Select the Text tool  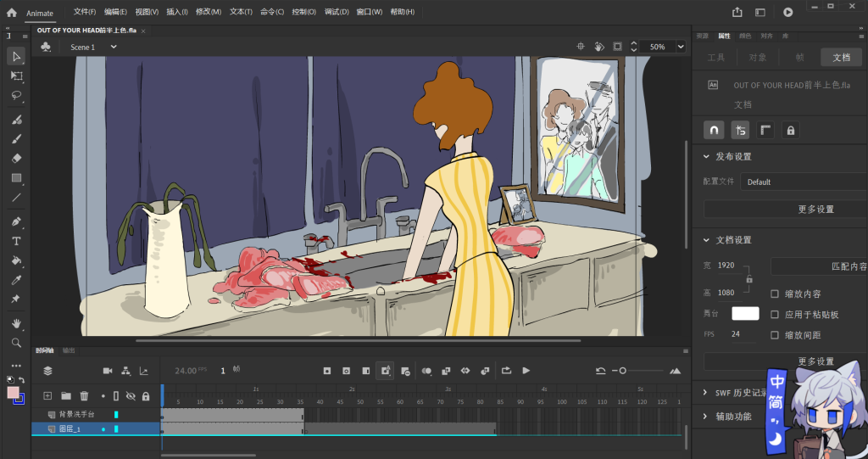pos(16,241)
